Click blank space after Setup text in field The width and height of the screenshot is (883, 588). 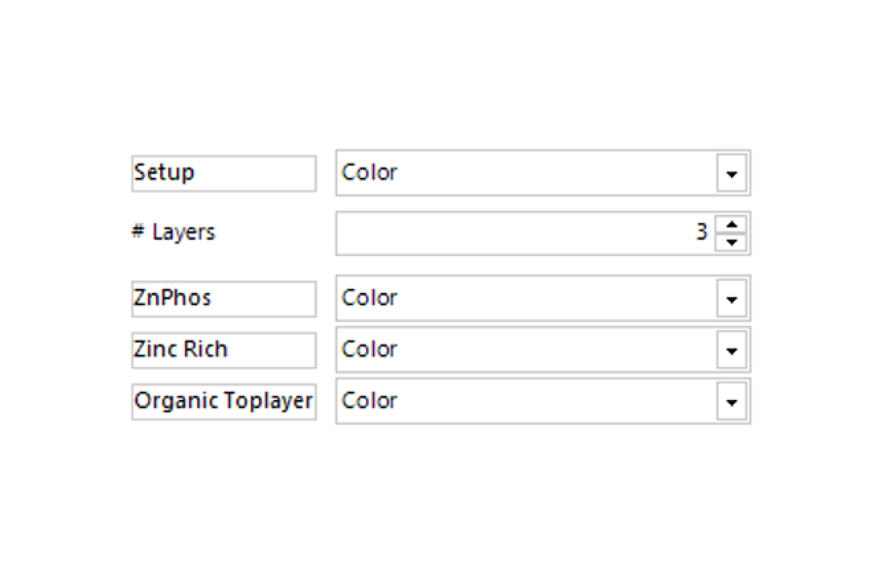255,174
